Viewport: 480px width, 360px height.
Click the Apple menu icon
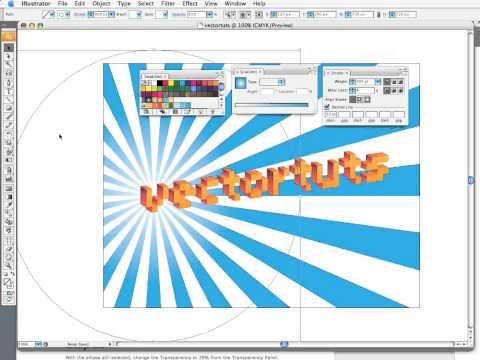point(10,4)
